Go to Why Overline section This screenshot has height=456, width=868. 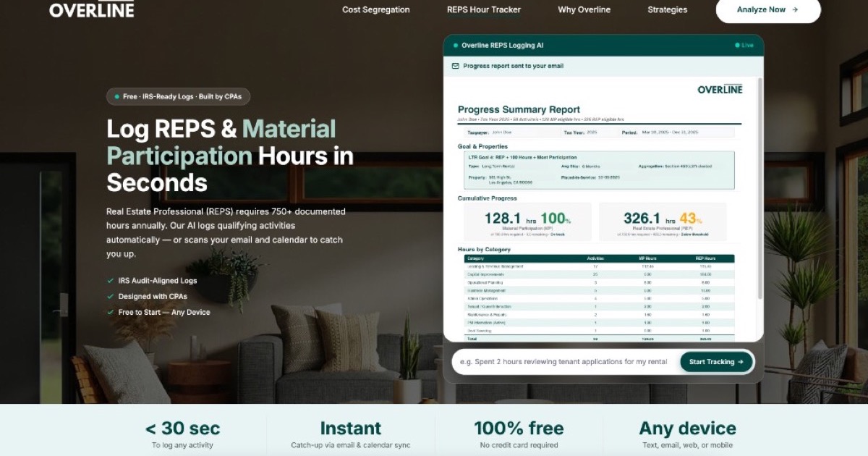584,9
